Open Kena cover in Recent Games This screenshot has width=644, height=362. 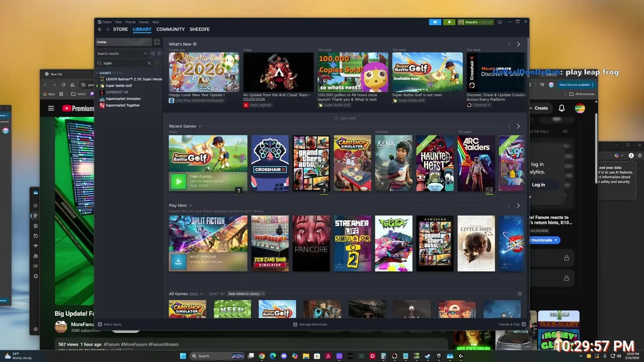click(393, 163)
